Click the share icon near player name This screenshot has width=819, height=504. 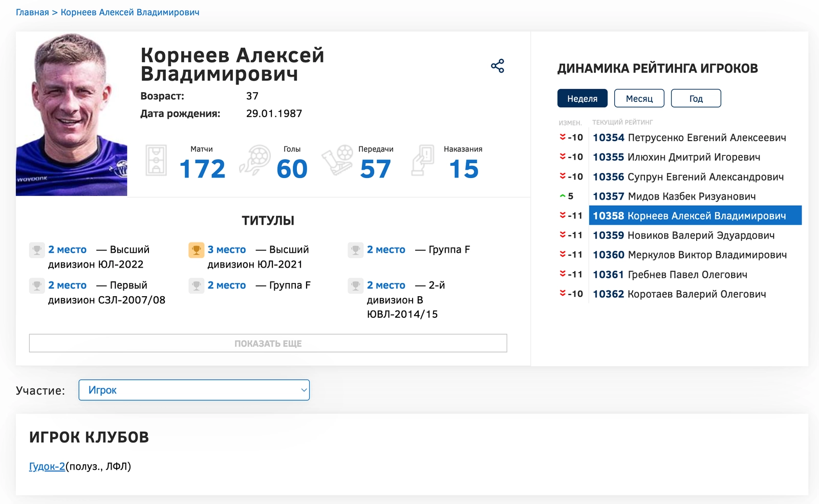(x=498, y=66)
